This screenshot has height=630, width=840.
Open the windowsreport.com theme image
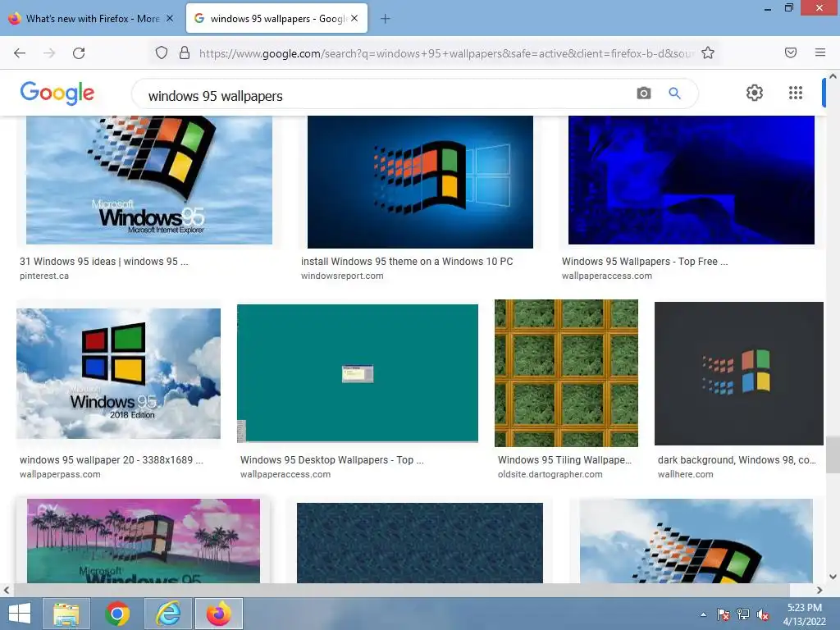click(420, 182)
